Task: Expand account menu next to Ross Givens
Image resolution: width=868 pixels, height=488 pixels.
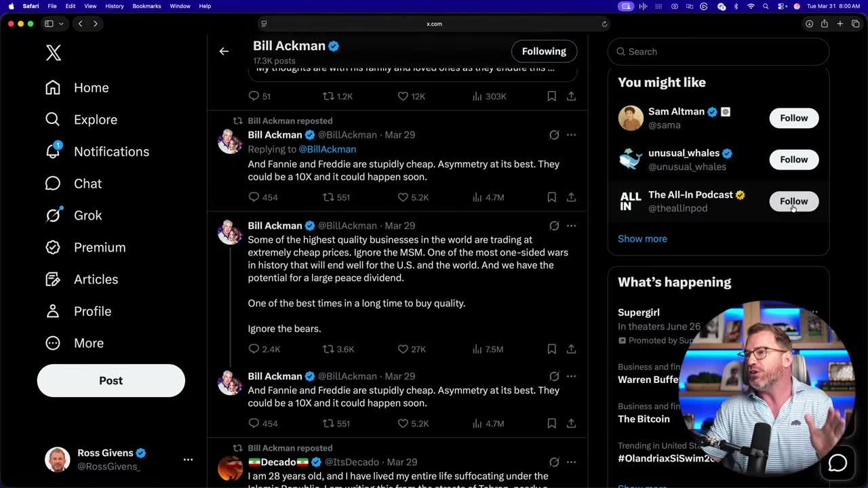Action: (188, 460)
